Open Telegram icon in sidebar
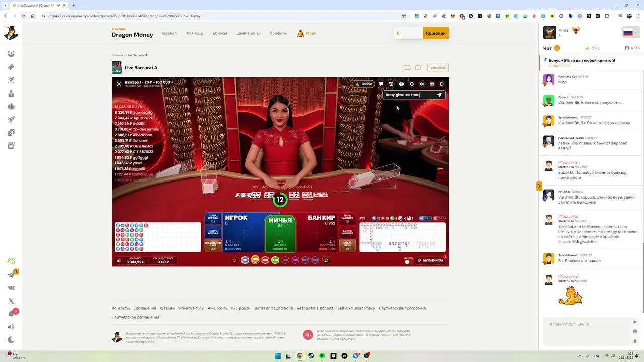The width and height of the screenshot is (644, 362). [11, 275]
